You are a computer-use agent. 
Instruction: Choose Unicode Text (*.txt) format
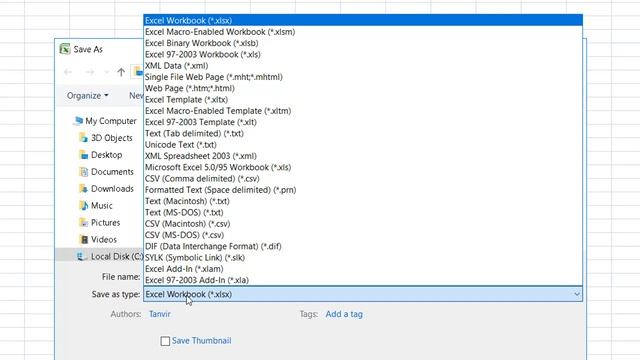coord(363,144)
